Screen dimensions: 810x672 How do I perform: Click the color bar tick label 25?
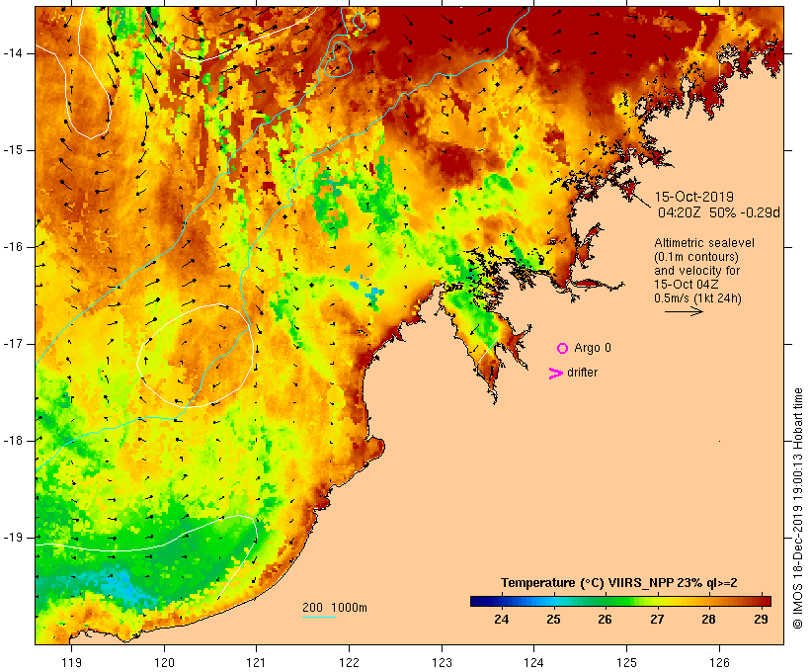[x=553, y=620]
